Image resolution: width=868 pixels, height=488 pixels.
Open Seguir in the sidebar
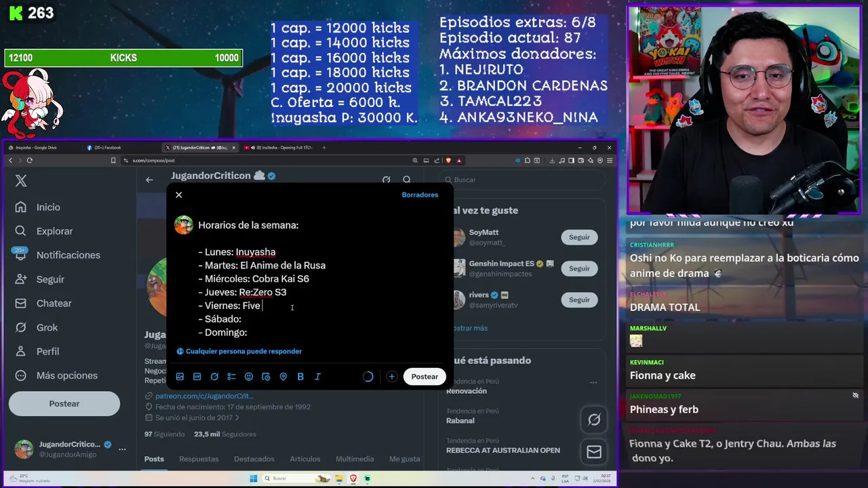pos(39,279)
